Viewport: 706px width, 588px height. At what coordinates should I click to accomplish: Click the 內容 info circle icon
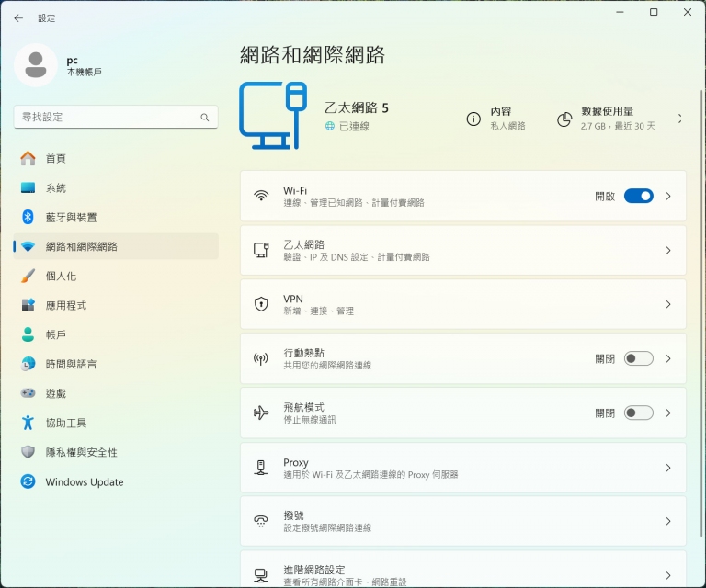(x=473, y=119)
